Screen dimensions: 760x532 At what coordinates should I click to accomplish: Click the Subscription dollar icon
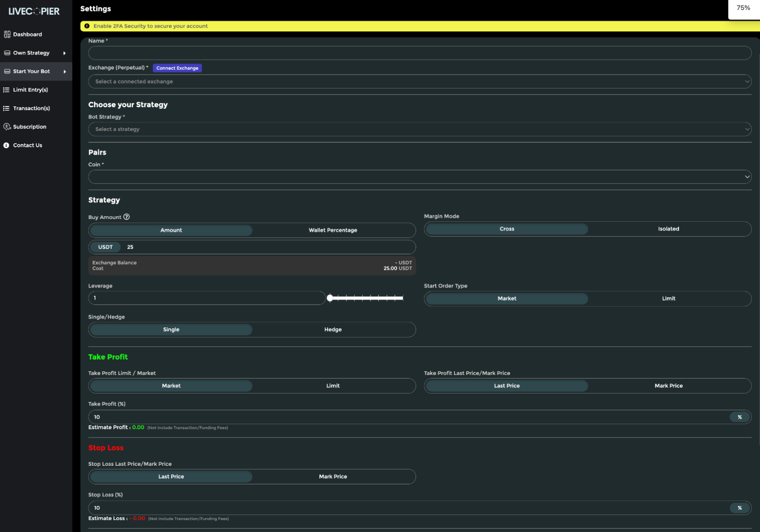[7, 127]
